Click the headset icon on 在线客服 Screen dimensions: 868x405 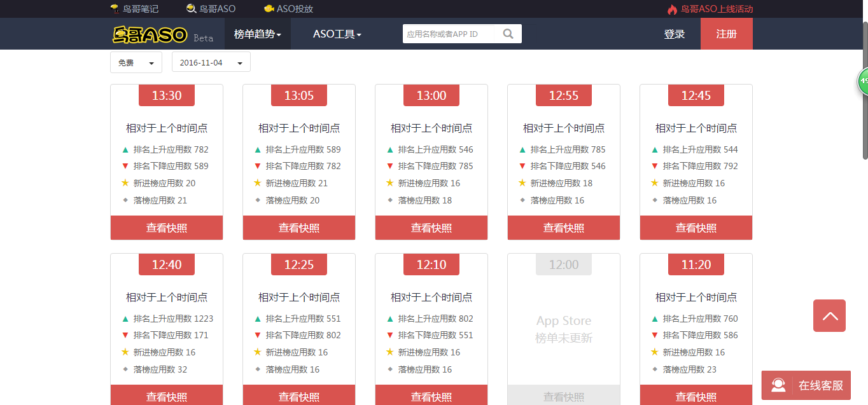pyautogui.click(x=778, y=385)
